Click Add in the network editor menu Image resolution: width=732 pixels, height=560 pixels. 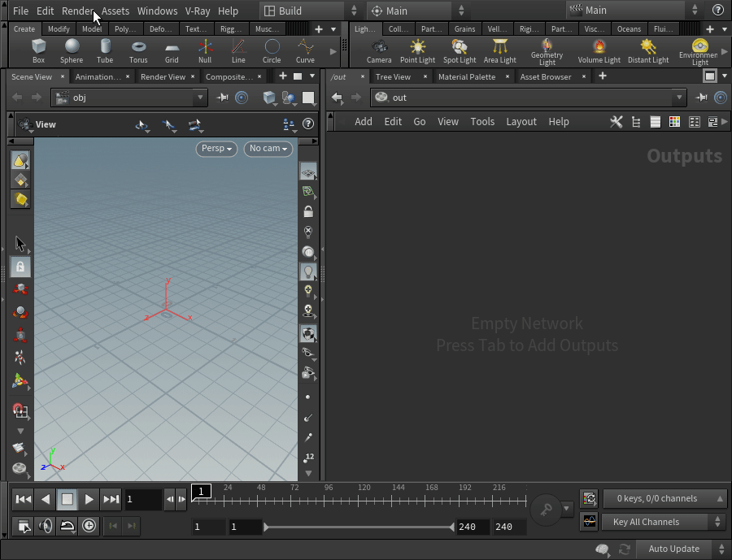(364, 122)
